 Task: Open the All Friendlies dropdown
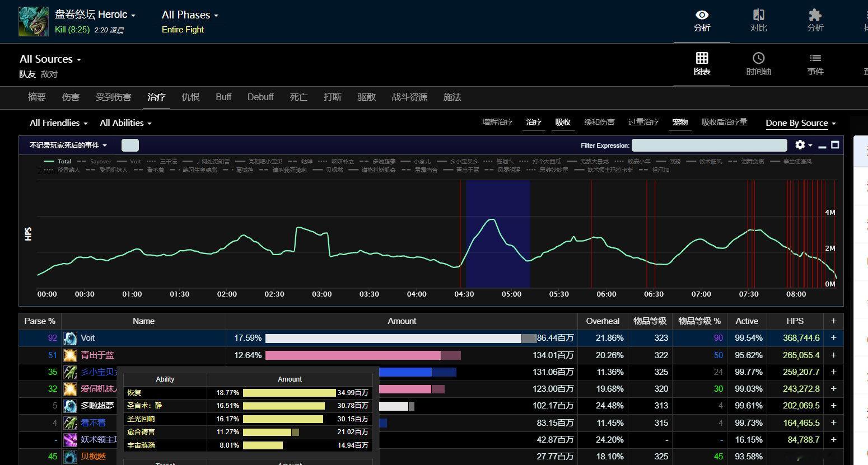[x=59, y=123]
